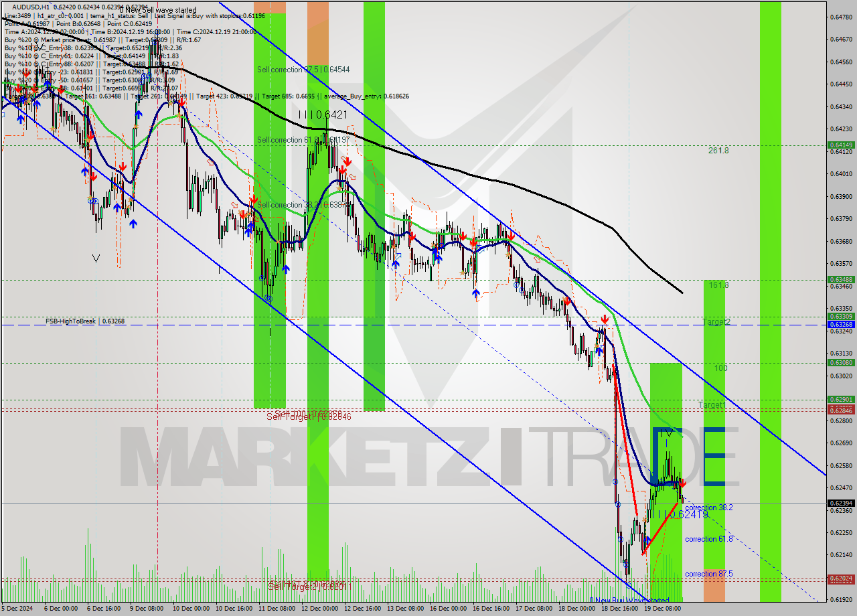Click the green 0.63309 price tag
This screenshot has width=857, height=616.
[841, 316]
